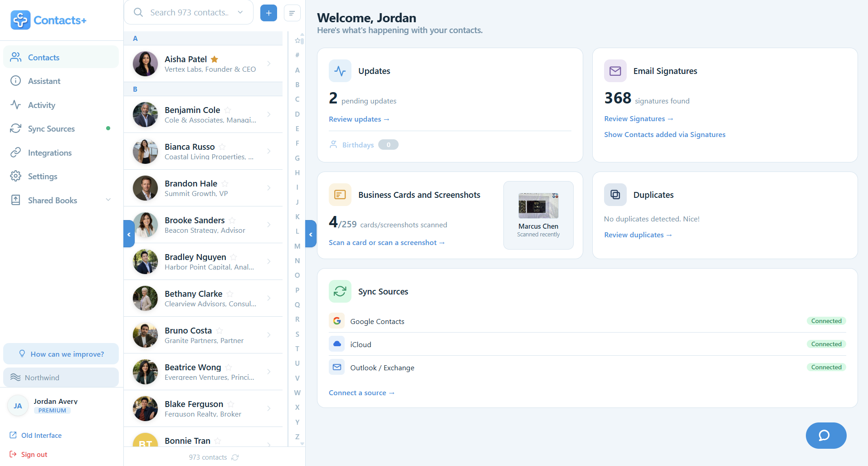The height and width of the screenshot is (466, 868).
Task: Click Scan a card or screenshot link
Action: (x=386, y=242)
